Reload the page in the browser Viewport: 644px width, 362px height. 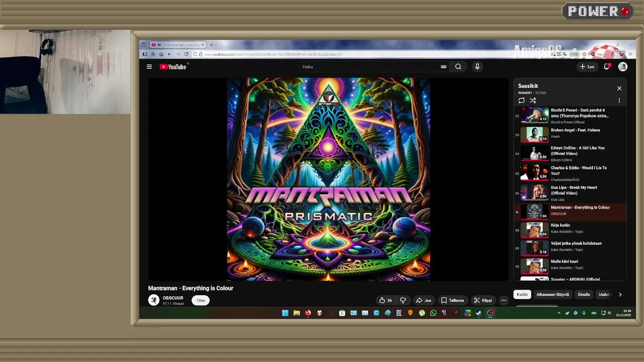click(x=186, y=54)
